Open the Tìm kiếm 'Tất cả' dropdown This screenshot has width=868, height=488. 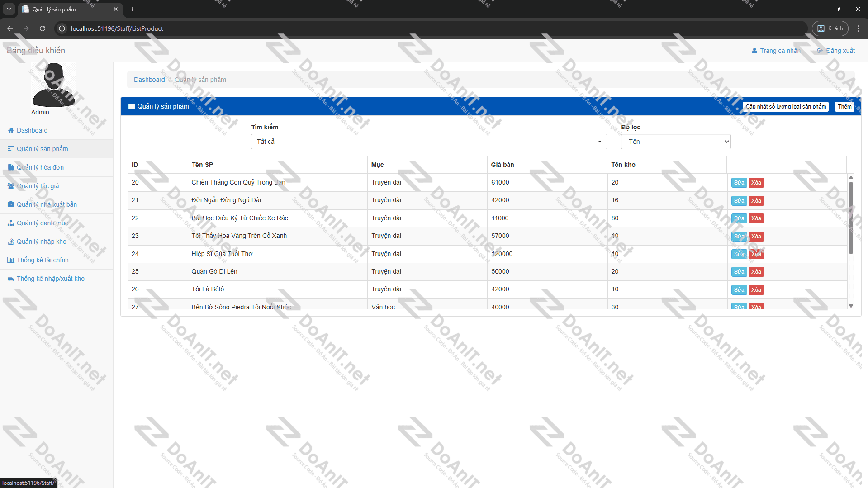coord(428,142)
